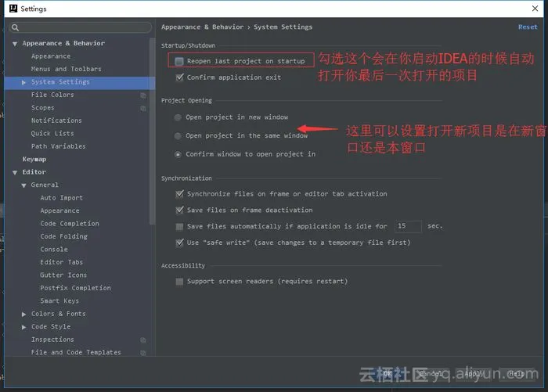Collapse the Editor tree node
The width and height of the screenshot is (548, 392).
15,173
